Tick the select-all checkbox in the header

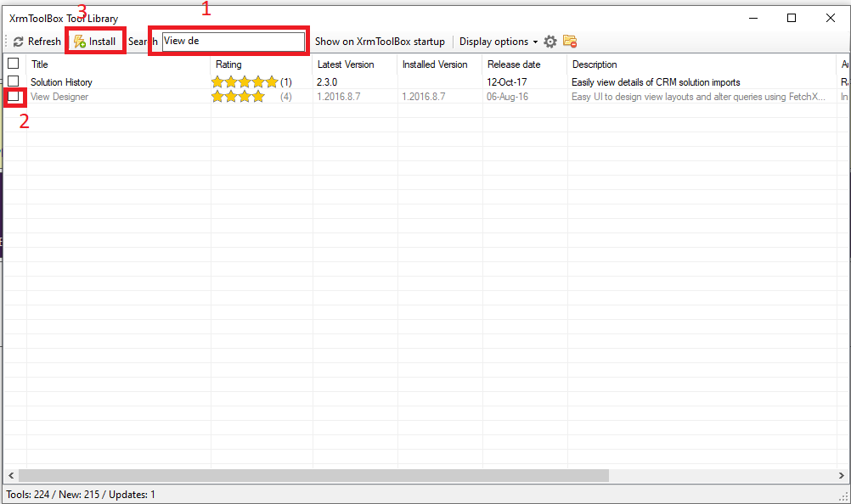[x=14, y=64]
